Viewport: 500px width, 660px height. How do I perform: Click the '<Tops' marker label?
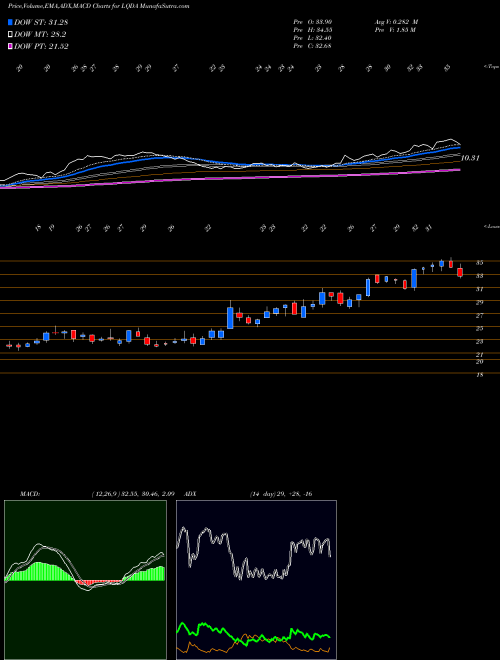pos(491,67)
